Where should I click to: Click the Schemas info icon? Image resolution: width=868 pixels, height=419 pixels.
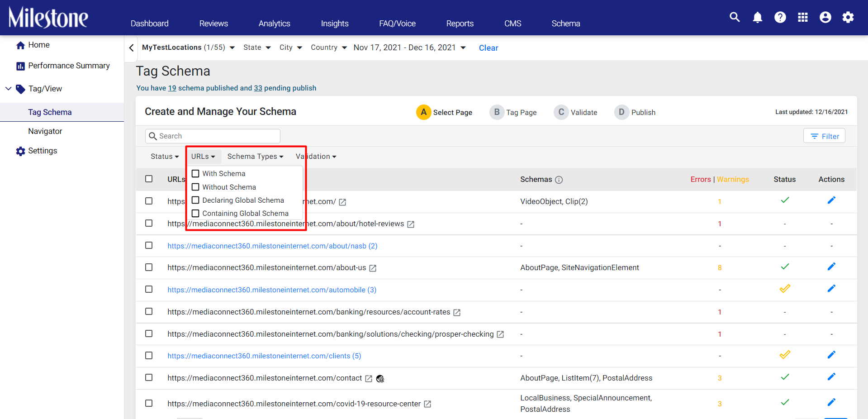[x=559, y=180]
